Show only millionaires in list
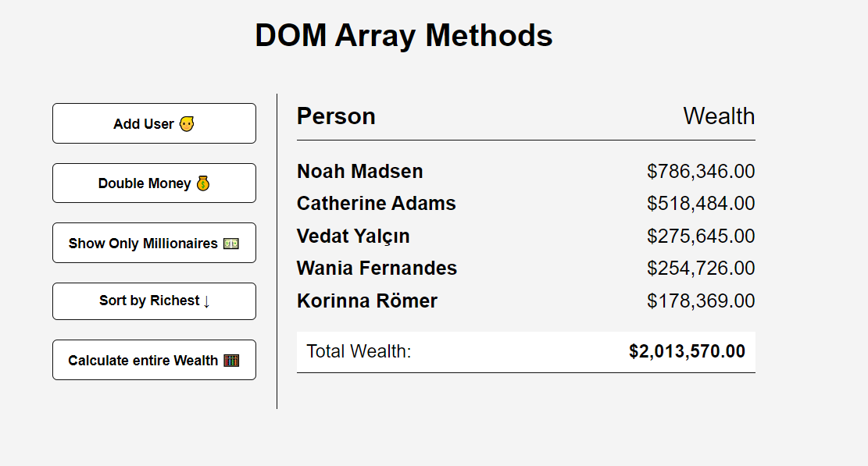The height and width of the screenshot is (466, 868). coord(154,243)
